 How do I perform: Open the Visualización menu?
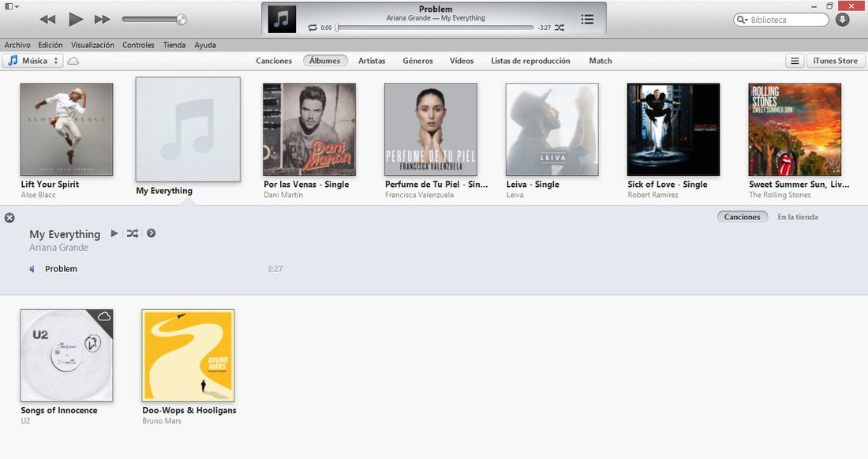(x=92, y=45)
